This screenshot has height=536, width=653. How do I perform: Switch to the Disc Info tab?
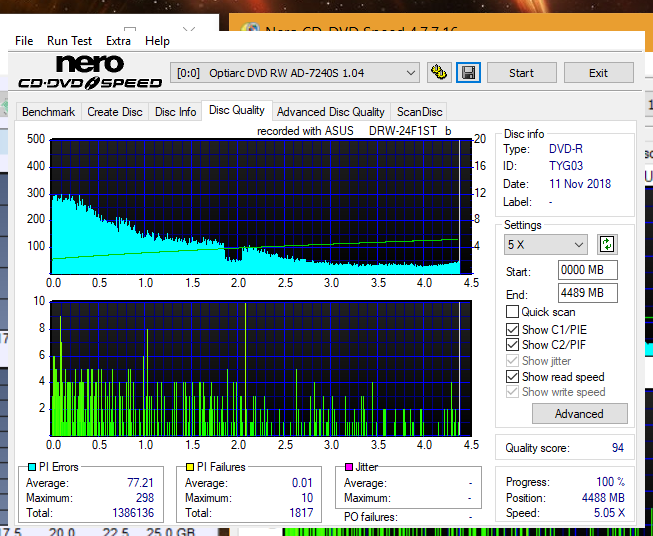175,112
